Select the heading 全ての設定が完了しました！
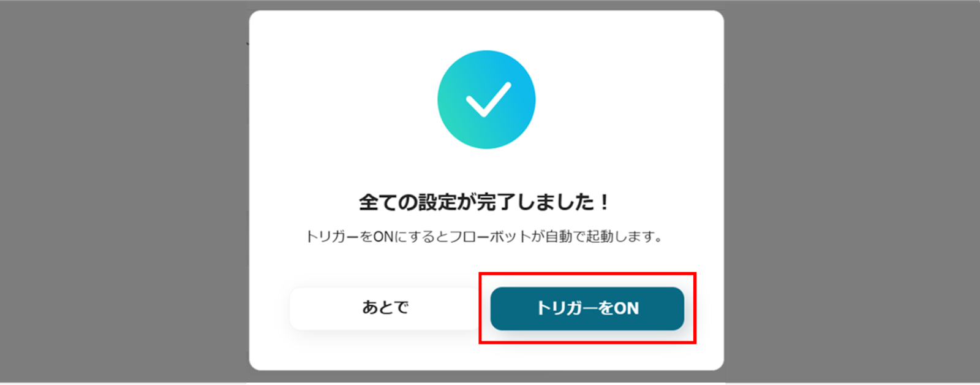The height and width of the screenshot is (385, 980). click(484, 202)
